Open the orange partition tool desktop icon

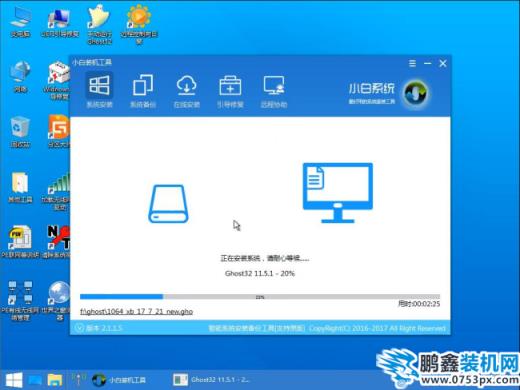58,131
